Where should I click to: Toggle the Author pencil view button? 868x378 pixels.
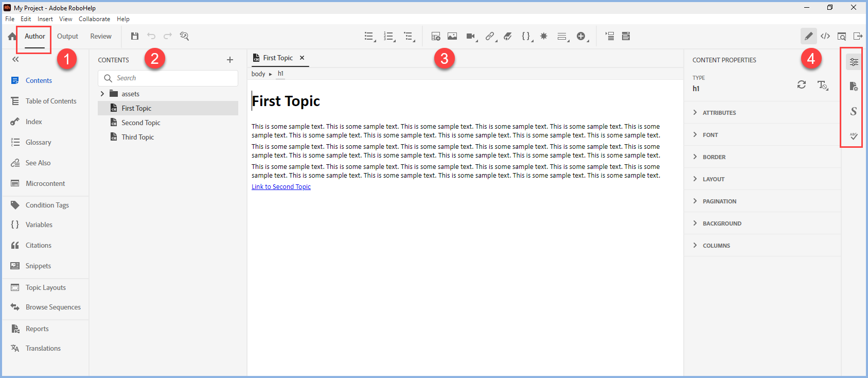[x=808, y=36]
